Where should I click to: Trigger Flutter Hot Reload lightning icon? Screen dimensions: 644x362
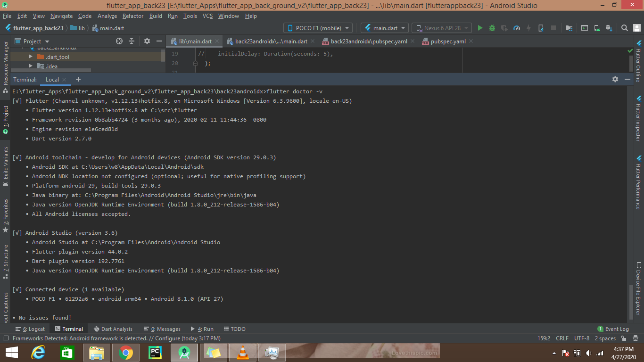click(528, 28)
